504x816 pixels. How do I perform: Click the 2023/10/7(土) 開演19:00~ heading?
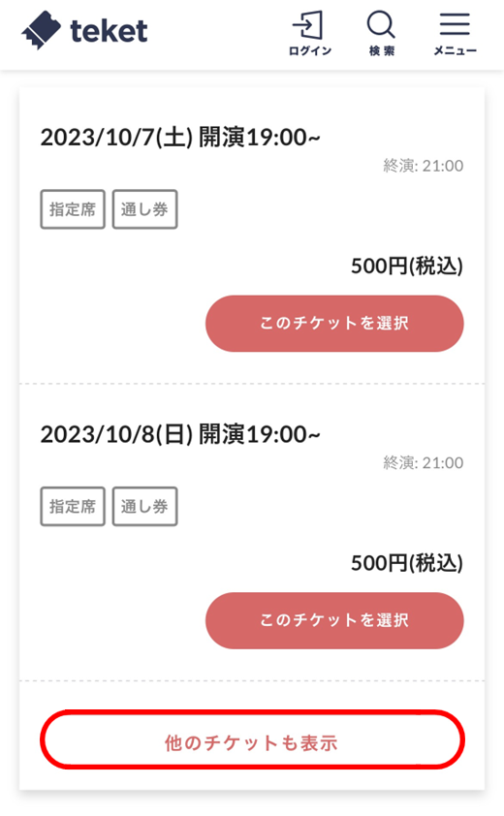point(180,138)
